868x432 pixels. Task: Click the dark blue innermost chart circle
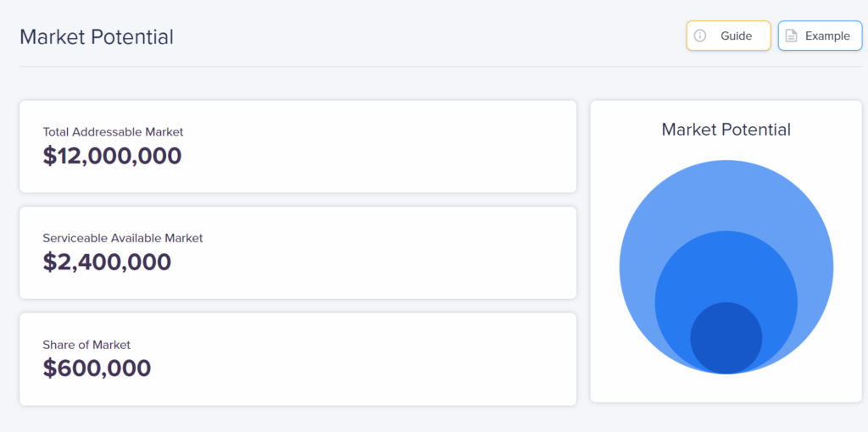[x=726, y=339]
